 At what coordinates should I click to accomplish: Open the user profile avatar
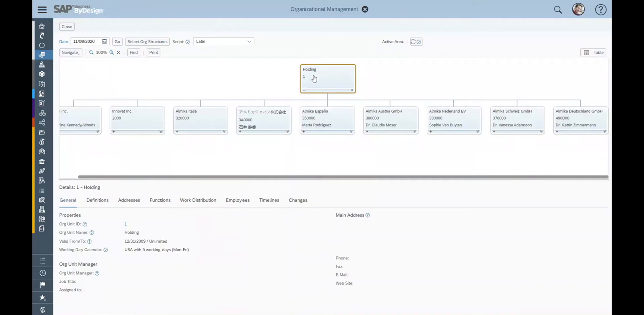point(578,9)
